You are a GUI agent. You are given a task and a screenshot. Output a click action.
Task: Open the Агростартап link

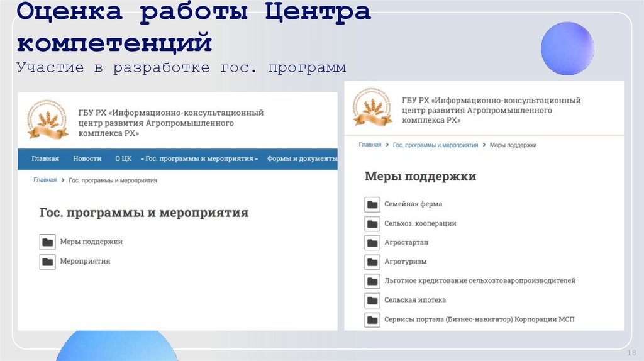point(406,242)
